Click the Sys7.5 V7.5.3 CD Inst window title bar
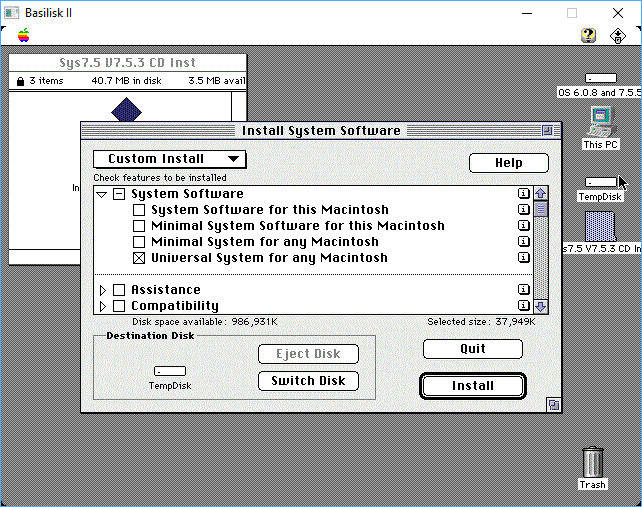Viewport: 642px width, 507px height. coord(127,63)
